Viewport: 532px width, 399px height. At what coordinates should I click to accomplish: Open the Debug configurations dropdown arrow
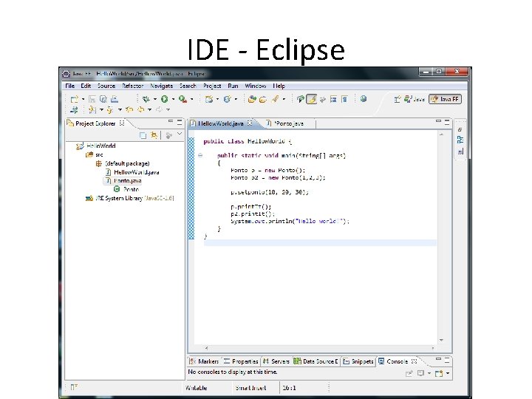155,99
